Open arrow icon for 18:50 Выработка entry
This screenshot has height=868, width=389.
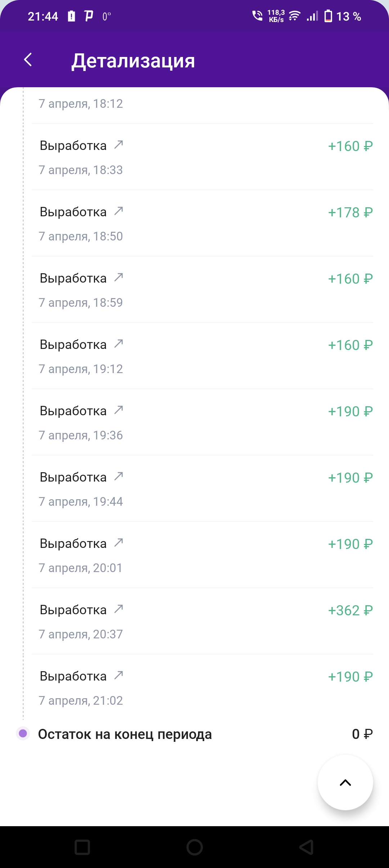tap(119, 211)
